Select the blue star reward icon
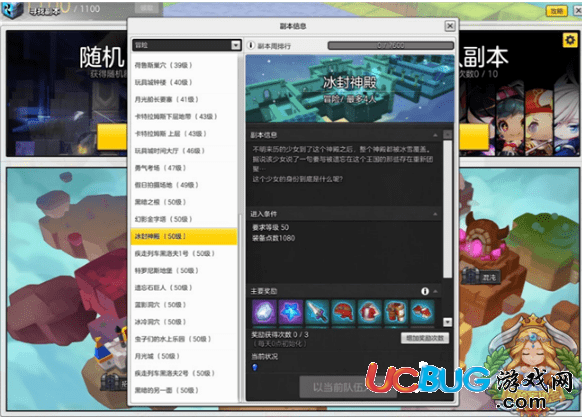582x417 pixels. pos(291,312)
